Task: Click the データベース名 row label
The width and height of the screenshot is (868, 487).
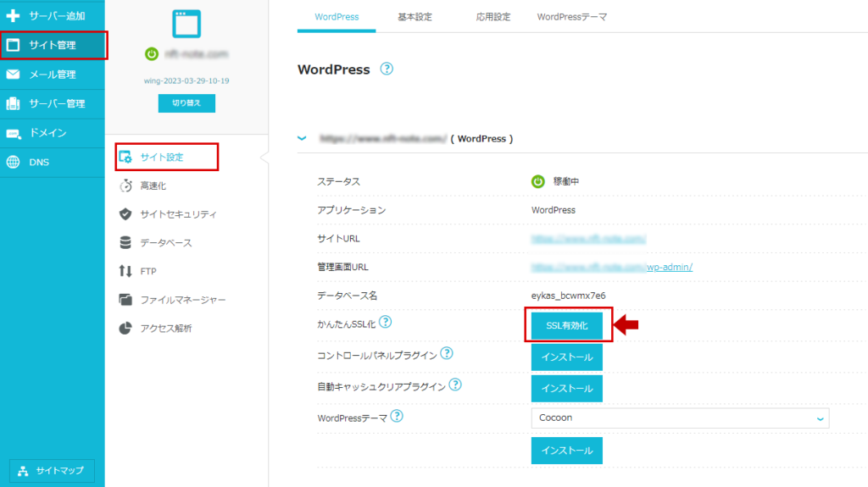Action: pos(347,296)
